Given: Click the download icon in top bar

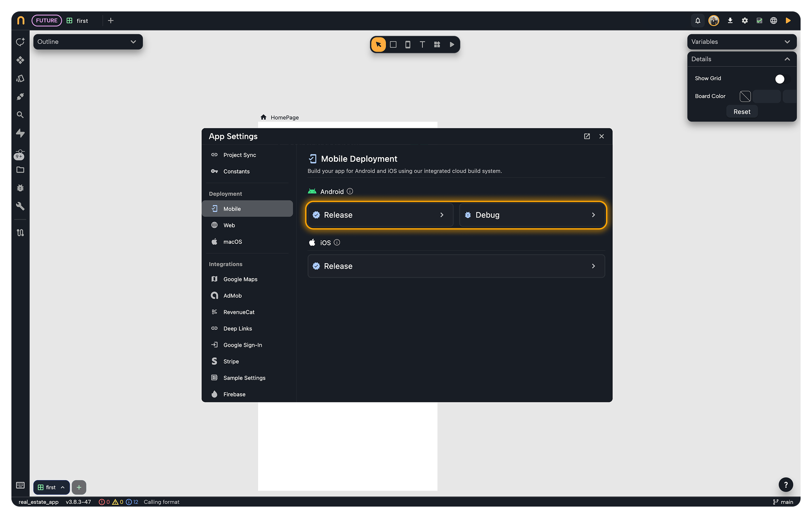Looking at the screenshot, I should (x=730, y=21).
